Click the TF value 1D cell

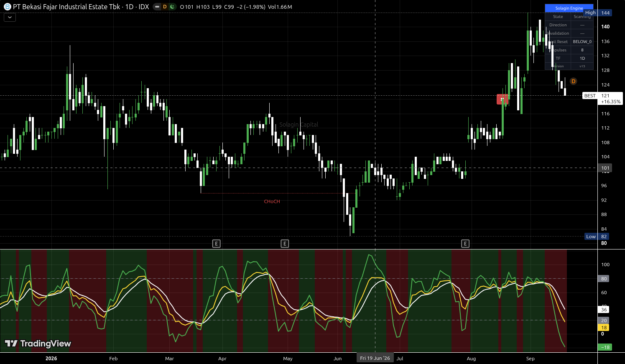point(582,58)
